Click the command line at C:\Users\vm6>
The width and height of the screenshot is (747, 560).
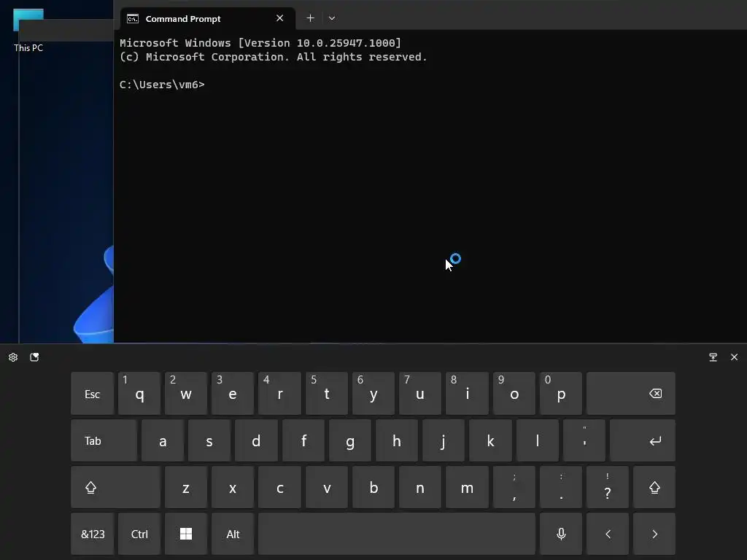(x=162, y=85)
